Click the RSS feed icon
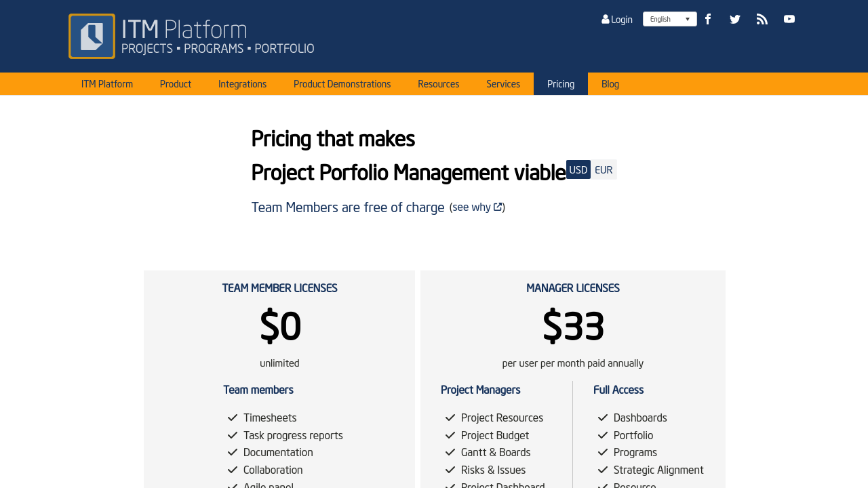 click(x=762, y=19)
